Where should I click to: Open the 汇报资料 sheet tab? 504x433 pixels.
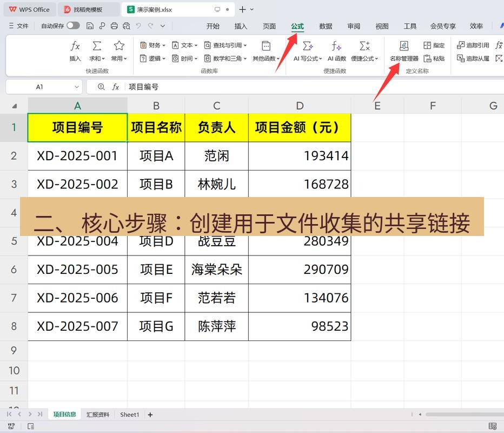[98, 415]
